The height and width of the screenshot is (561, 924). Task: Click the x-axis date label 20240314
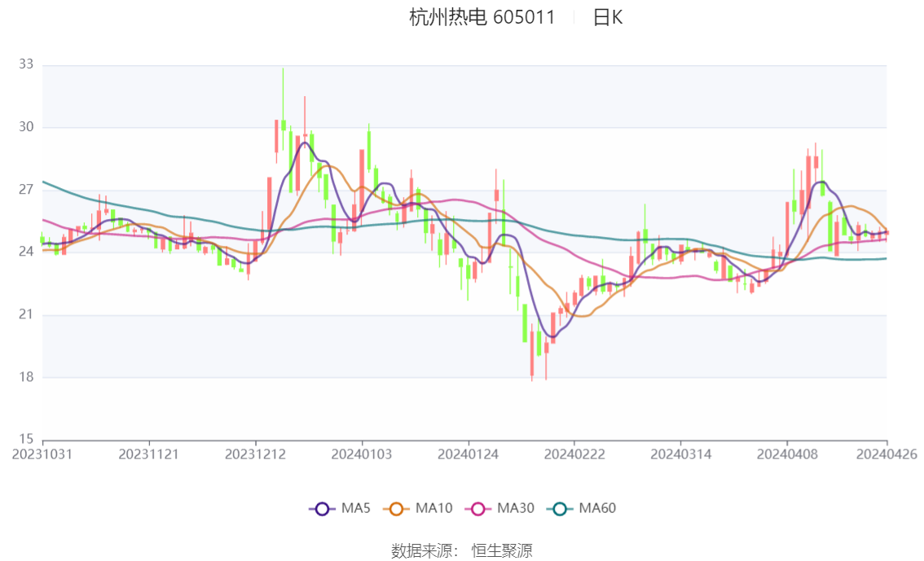pyautogui.click(x=680, y=454)
